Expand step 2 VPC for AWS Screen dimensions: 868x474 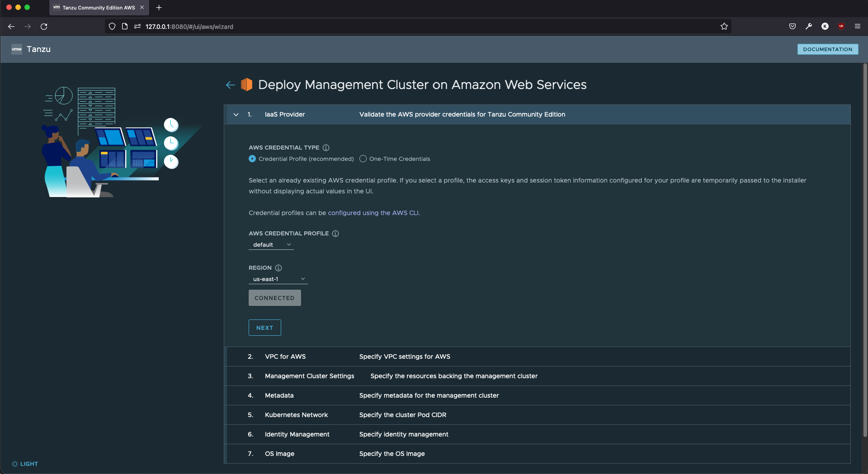tap(538, 357)
